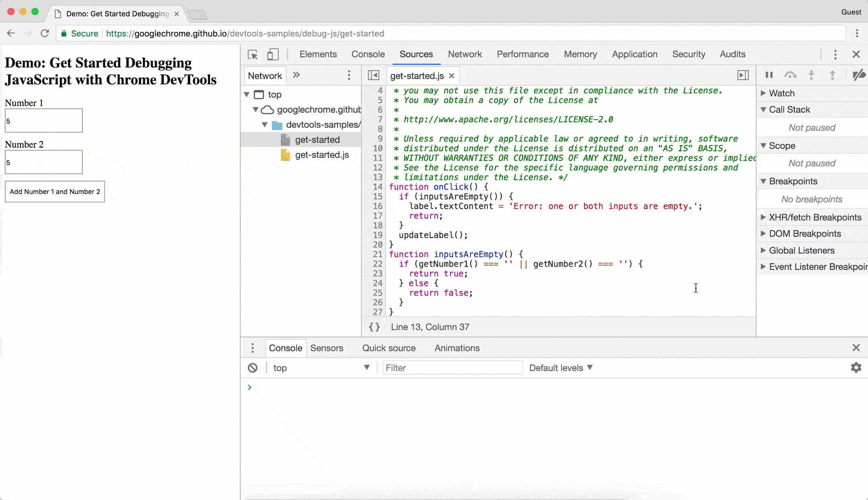Switch to the Console tab
The height and width of the screenshot is (500, 868).
coord(368,54)
